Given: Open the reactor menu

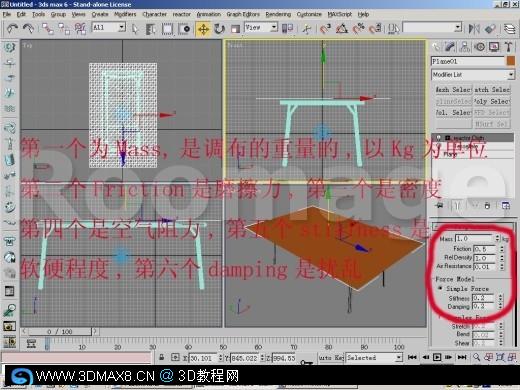Looking at the screenshot, I should [182, 14].
